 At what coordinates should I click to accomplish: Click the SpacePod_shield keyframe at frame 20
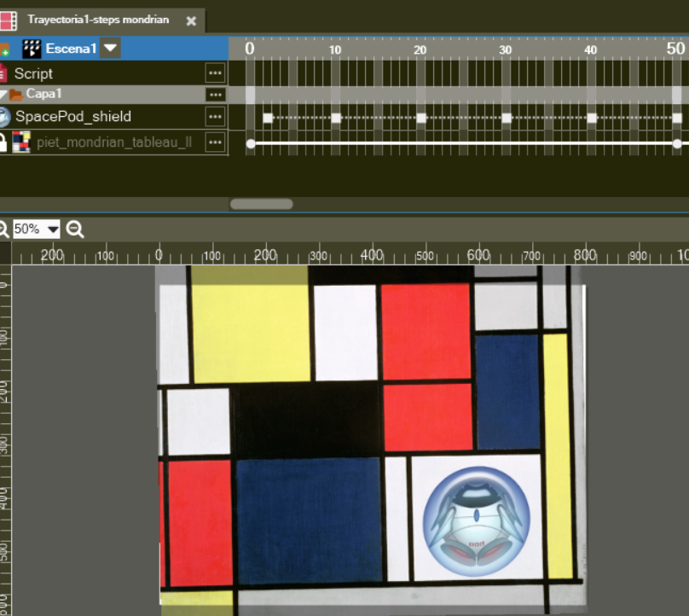421,118
